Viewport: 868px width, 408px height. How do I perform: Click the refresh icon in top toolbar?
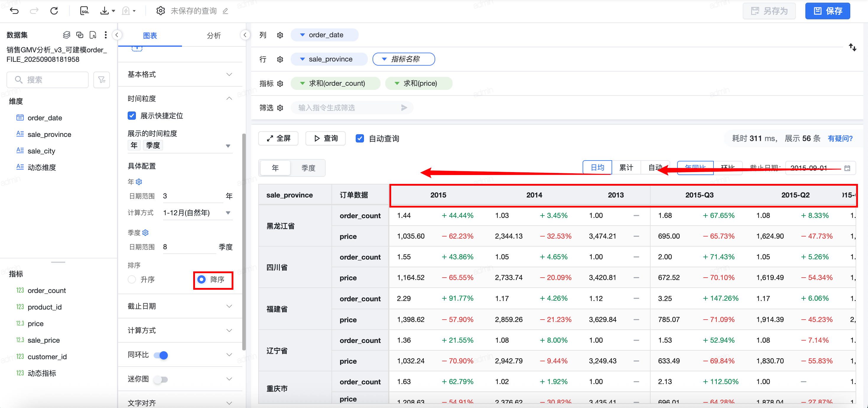click(x=54, y=11)
